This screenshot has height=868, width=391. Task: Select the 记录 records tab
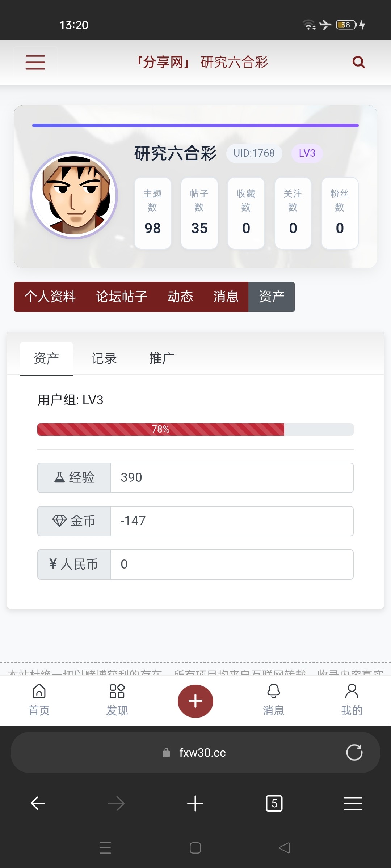[x=104, y=358]
